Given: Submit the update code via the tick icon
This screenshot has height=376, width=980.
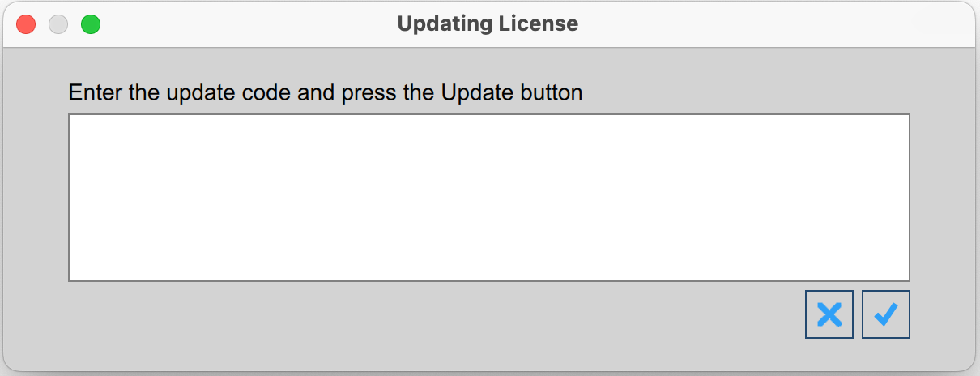Looking at the screenshot, I should point(886,314).
